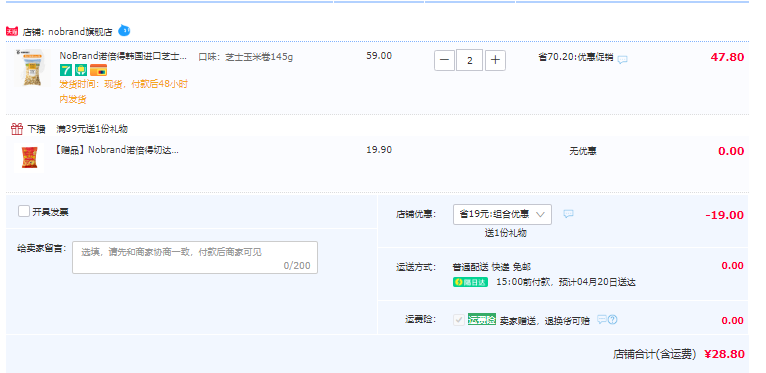Click the question mark help icon for 运费险
This screenshot has height=373, width=766.
tap(613, 319)
